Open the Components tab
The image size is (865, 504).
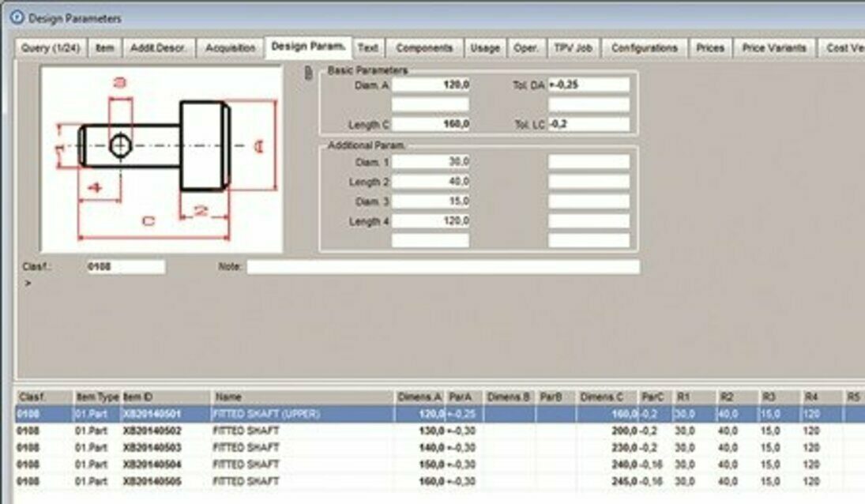click(424, 48)
